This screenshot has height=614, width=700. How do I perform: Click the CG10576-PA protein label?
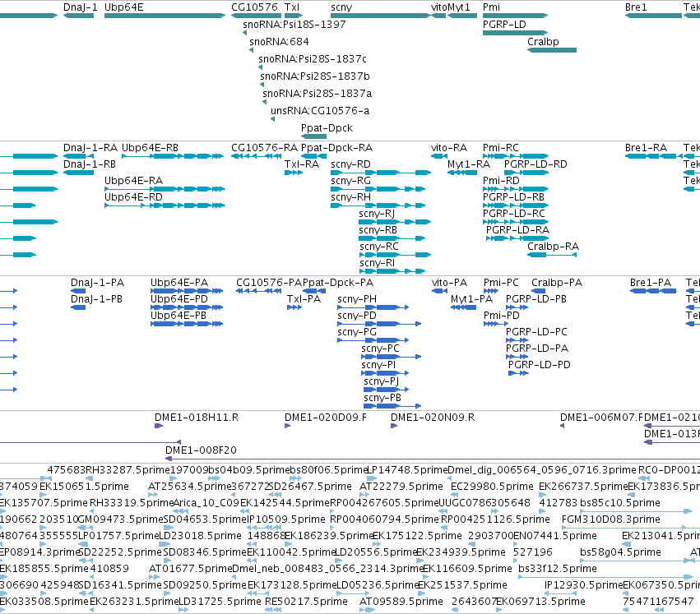[269, 283]
